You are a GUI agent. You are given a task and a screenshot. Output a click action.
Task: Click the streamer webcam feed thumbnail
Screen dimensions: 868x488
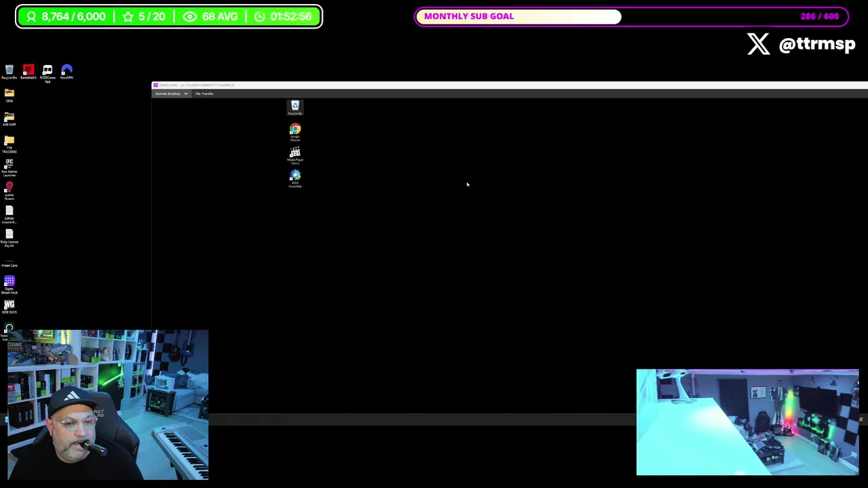coord(108,405)
